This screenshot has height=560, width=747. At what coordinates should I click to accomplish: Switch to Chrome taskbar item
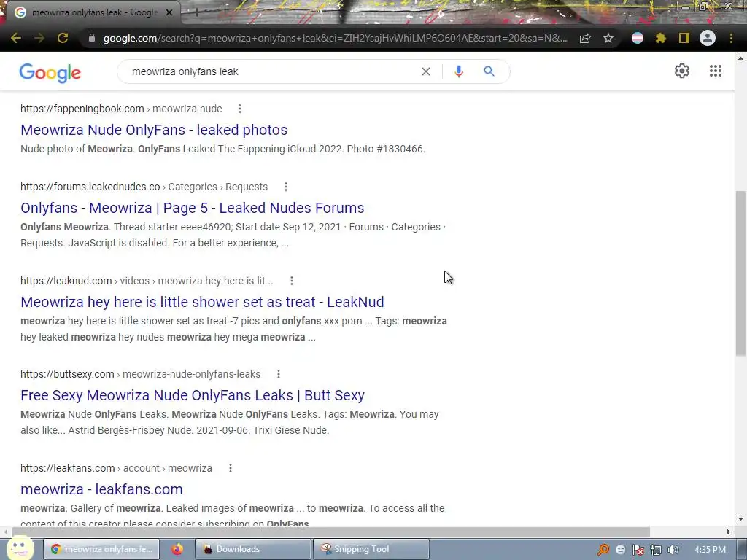pos(101,549)
